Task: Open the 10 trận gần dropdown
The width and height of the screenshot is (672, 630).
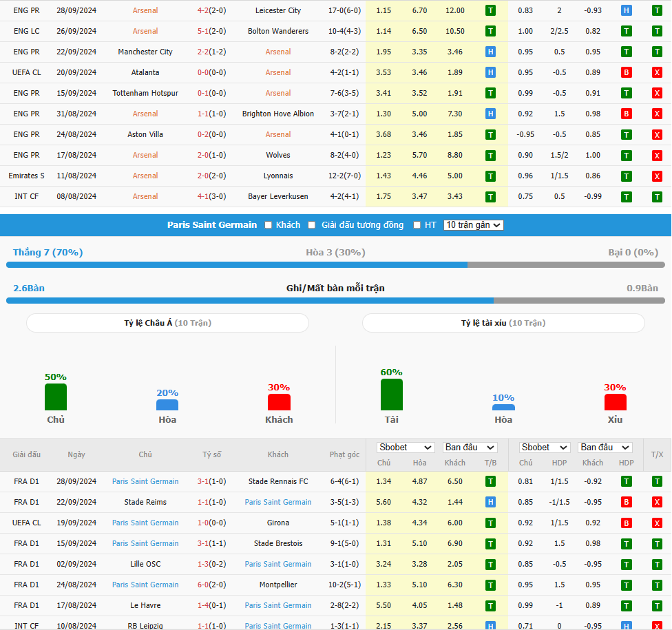Action: 473,225
